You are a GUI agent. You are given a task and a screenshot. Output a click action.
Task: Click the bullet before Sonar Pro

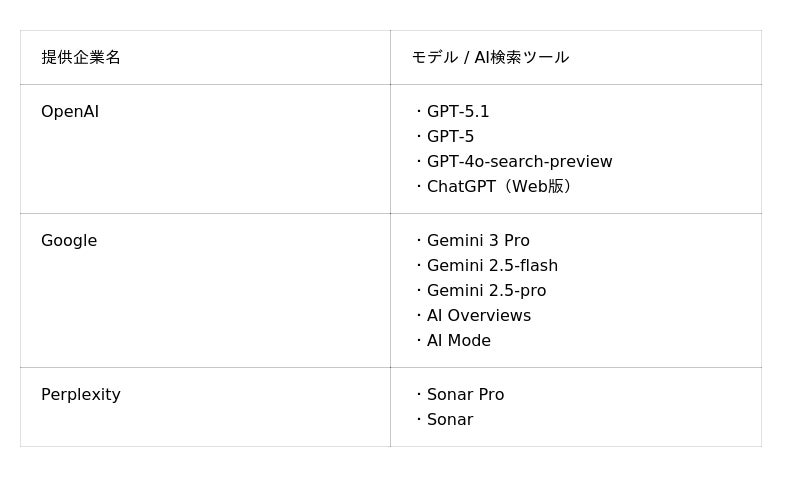pos(419,395)
